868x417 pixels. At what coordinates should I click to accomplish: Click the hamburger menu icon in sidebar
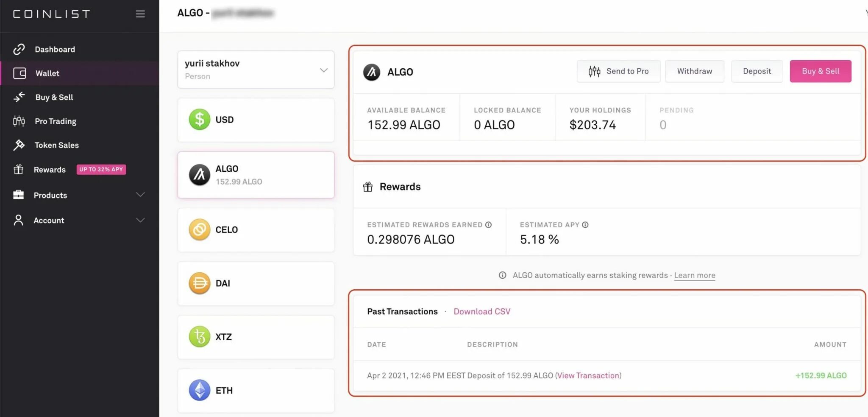pos(140,14)
